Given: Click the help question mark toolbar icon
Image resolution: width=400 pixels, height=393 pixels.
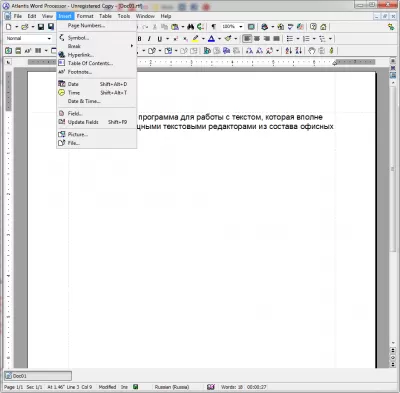Looking at the screenshot, I should pos(313,27).
